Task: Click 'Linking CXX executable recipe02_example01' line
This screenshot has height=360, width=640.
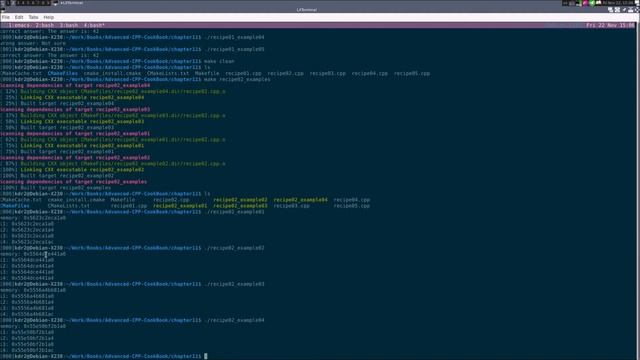Action: 82,146
